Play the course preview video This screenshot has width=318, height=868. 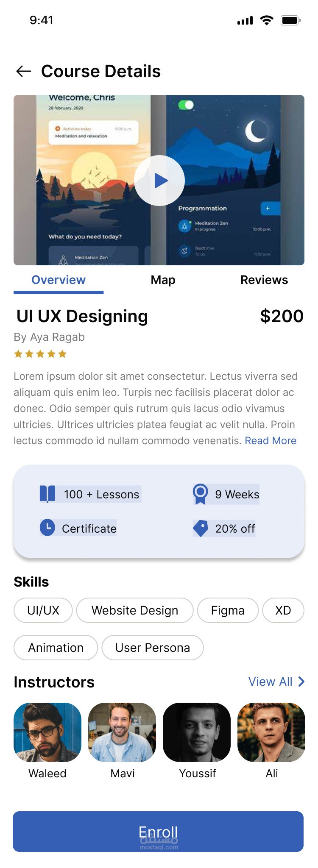coord(159,181)
